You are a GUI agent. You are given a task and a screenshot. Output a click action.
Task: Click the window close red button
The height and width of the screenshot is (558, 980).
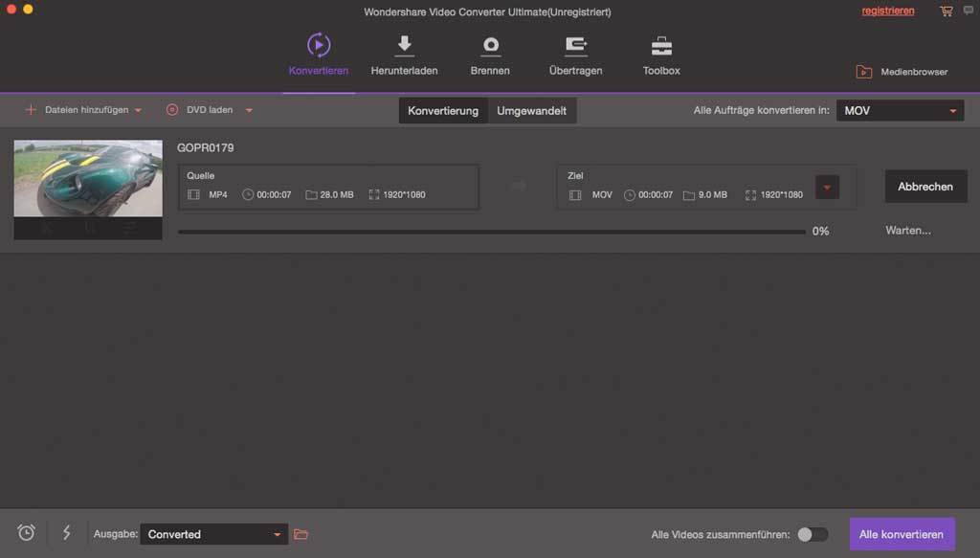11,9
